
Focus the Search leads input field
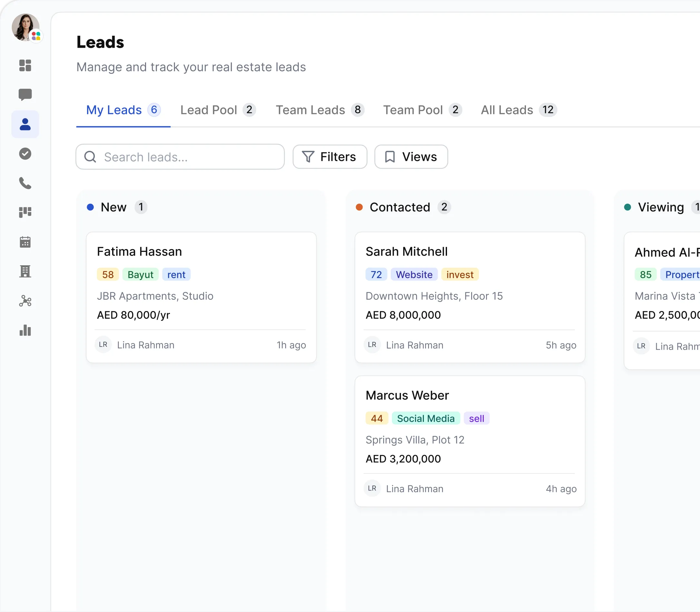click(180, 157)
